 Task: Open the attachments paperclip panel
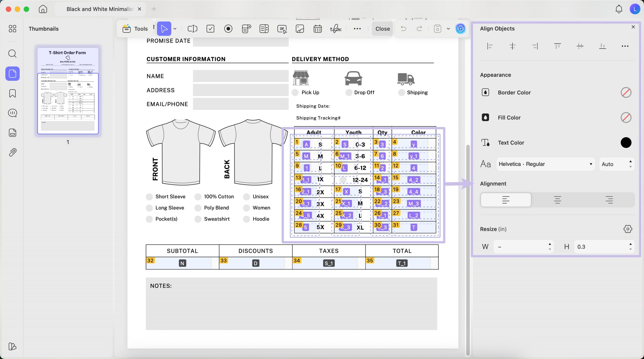(12, 152)
